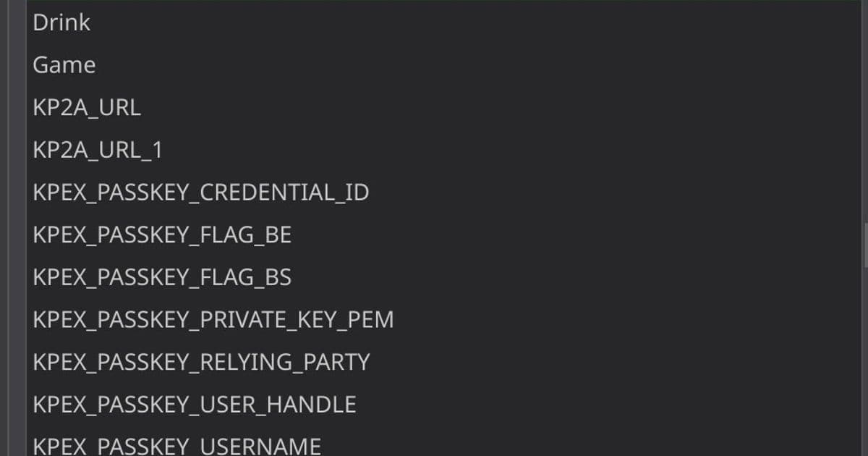Select the KPEX_PASSKEY_PRIVATE_KEY_PEM attribute
The image size is (868, 456).
(x=213, y=319)
